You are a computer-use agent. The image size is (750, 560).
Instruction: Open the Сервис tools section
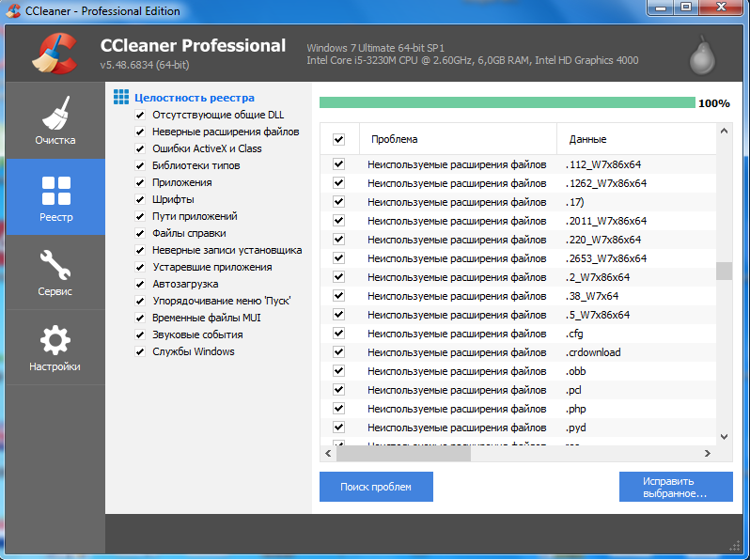click(x=55, y=272)
